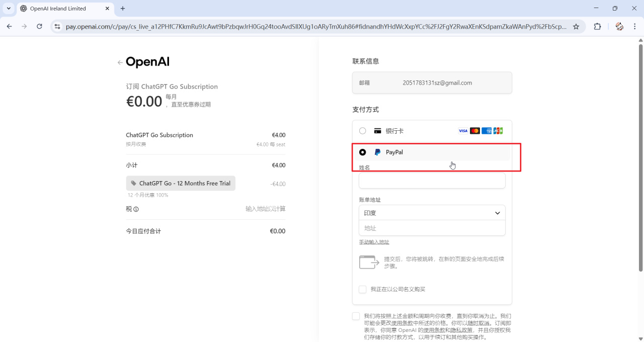Check the 我正在以公司名义购买 checkbox
The height and width of the screenshot is (342, 644).
pyautogui.click(x=363, y=289)
